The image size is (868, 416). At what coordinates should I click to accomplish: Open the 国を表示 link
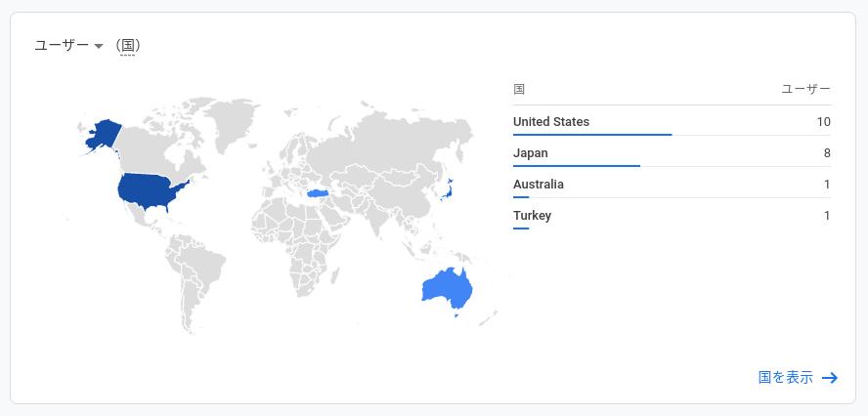786,378
